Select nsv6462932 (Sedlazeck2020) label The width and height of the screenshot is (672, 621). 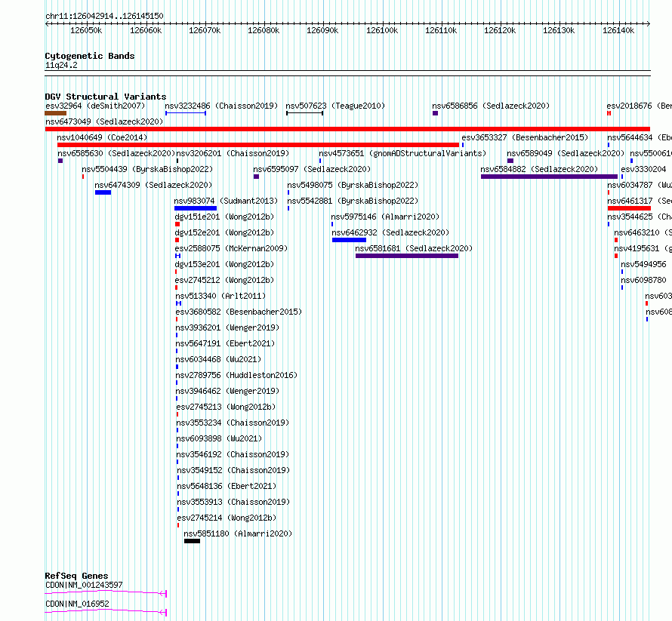tap(390, 232)
